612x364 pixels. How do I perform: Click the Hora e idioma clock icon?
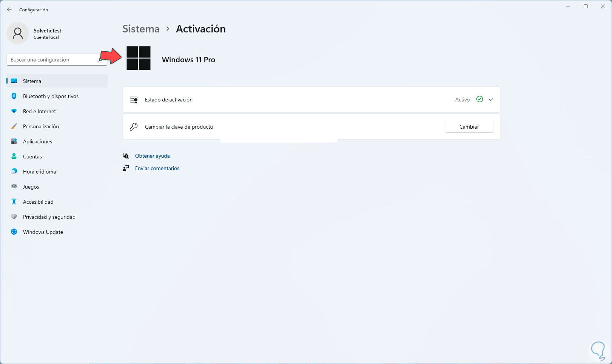[x=14, y=172]
